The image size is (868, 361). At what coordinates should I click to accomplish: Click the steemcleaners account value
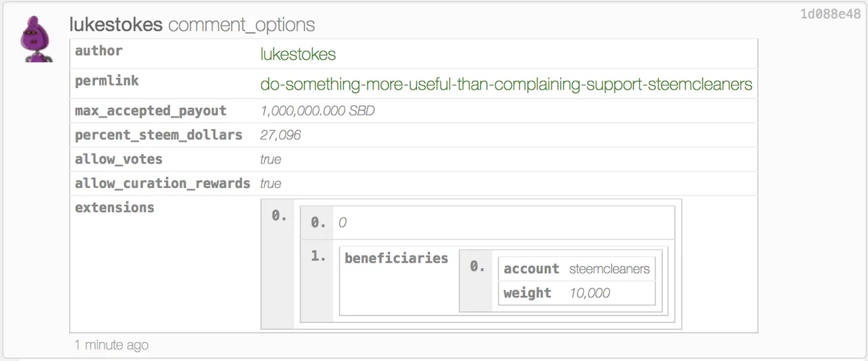609,269
